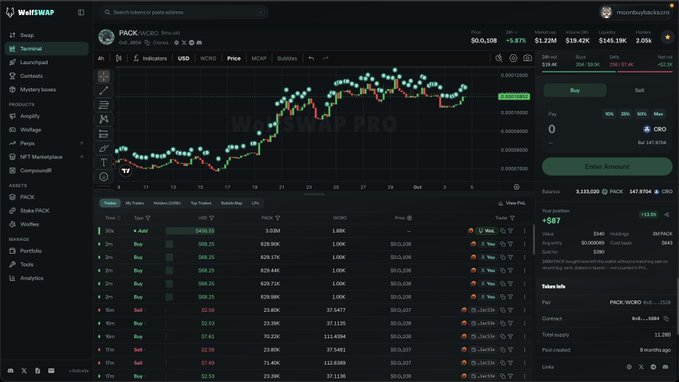
Task: Set pay amount to 10%
Action: pos(609,114)
